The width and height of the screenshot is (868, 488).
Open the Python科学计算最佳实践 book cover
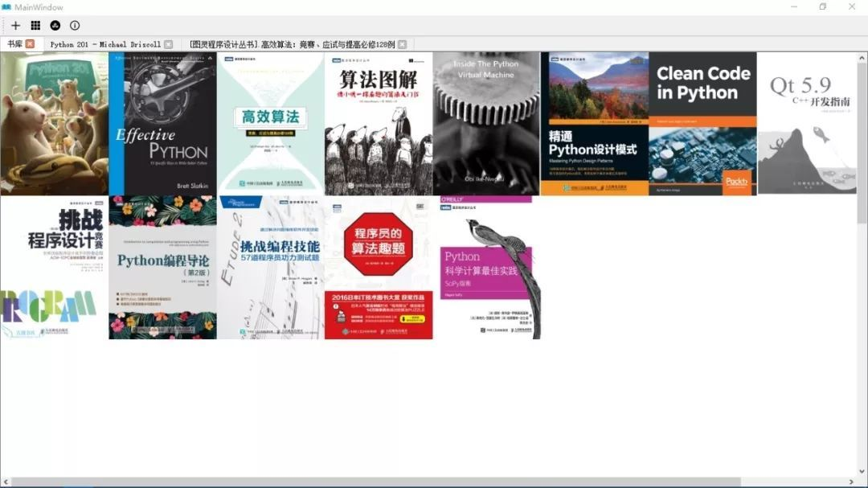[486, 267]
